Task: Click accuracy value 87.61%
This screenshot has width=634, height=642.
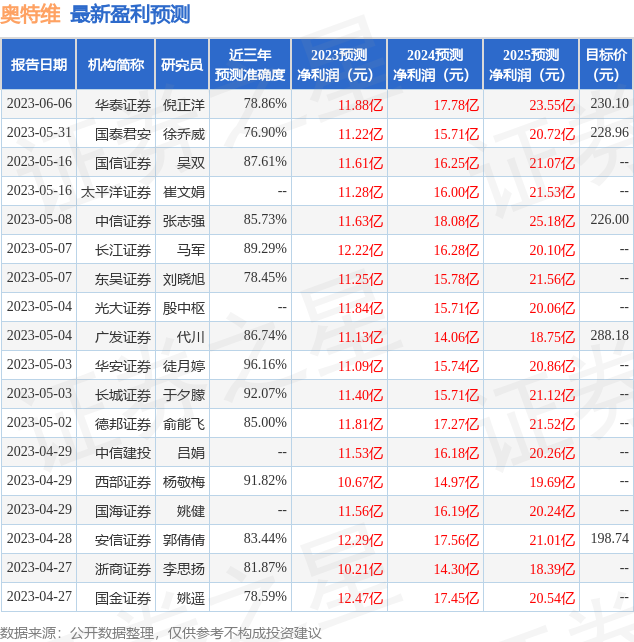Action: (x=265, y=162)
